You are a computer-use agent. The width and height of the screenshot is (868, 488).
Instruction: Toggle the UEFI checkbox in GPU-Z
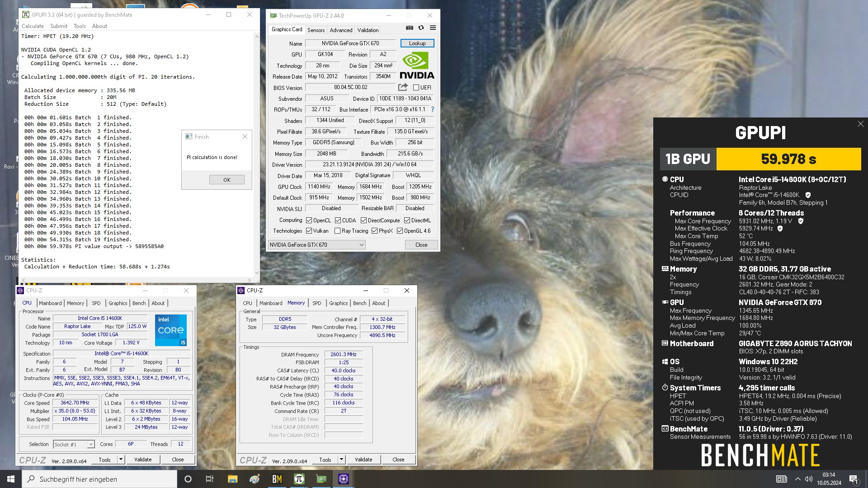(x=416, y=88)
